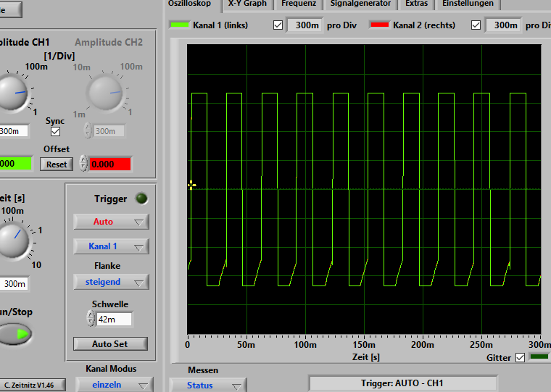Toggle the Sync checkbox
Viewport: 551px width, 392px height.
point(55,132)
